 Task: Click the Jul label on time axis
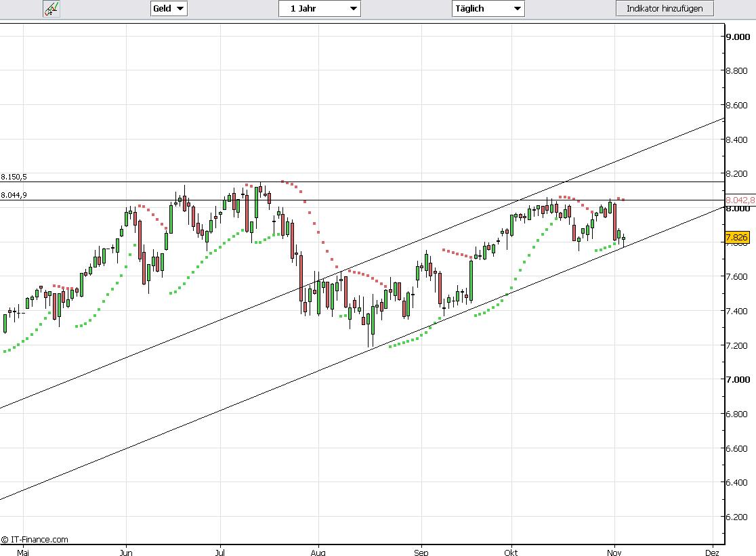(x=220, y=552)
